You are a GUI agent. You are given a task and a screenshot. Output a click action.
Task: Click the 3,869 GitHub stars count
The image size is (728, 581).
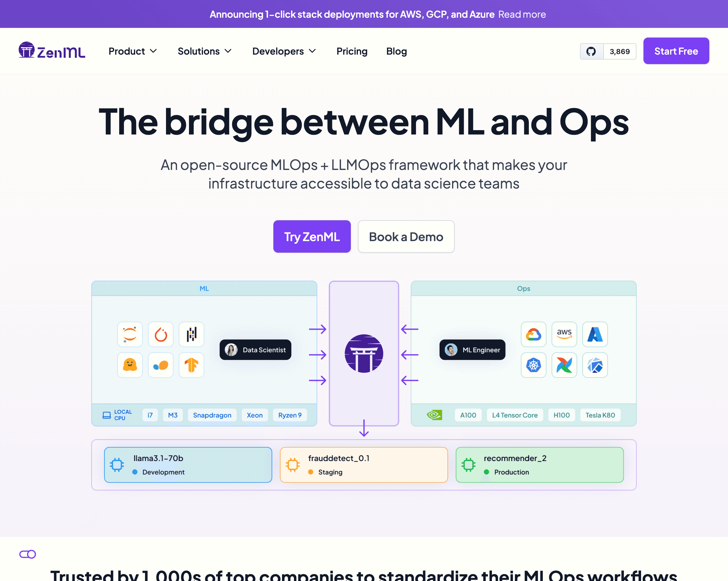pos(620,51)
